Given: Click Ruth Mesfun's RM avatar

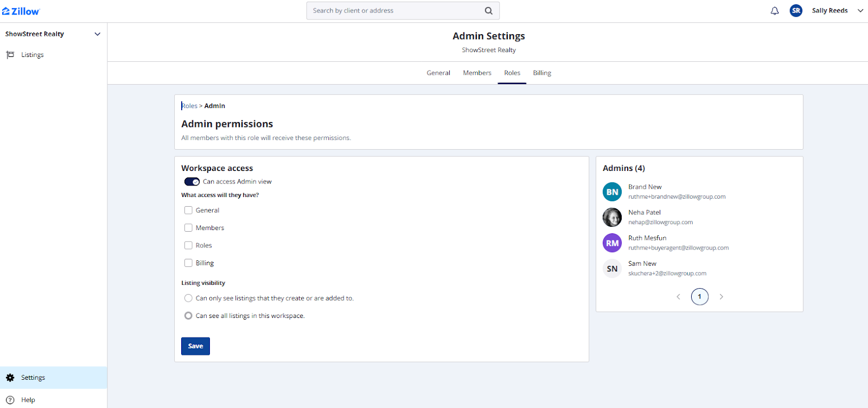Looking at the screenshot, I should click(x=612, y=243).
